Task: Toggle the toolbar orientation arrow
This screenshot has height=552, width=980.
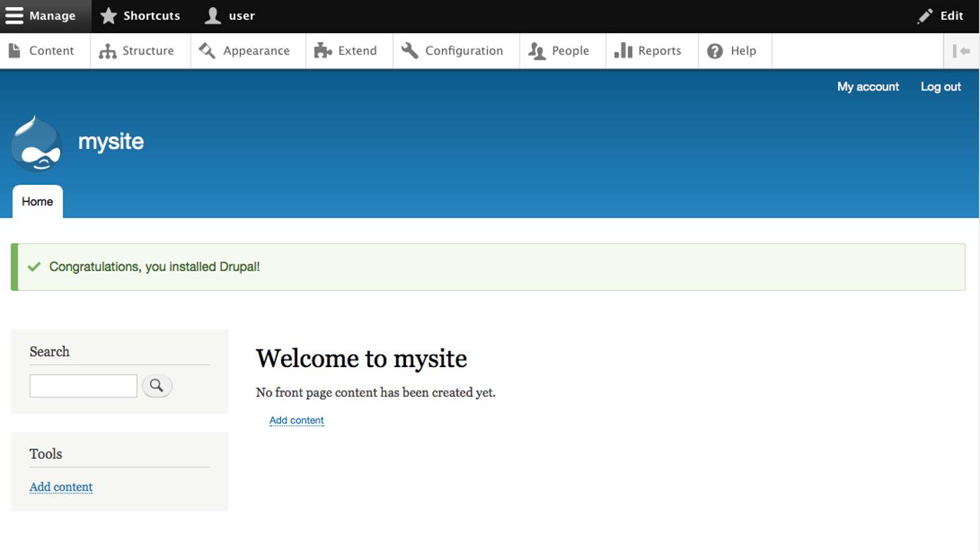Action: (962, 50)
